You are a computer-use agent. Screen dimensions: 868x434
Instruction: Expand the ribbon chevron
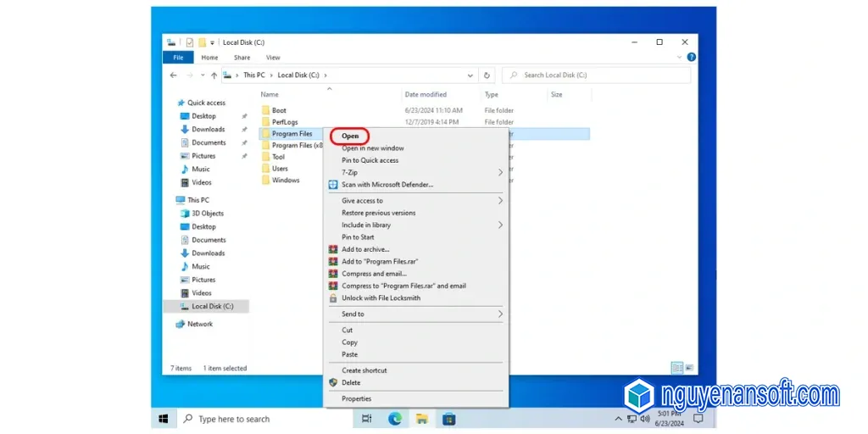679,57
